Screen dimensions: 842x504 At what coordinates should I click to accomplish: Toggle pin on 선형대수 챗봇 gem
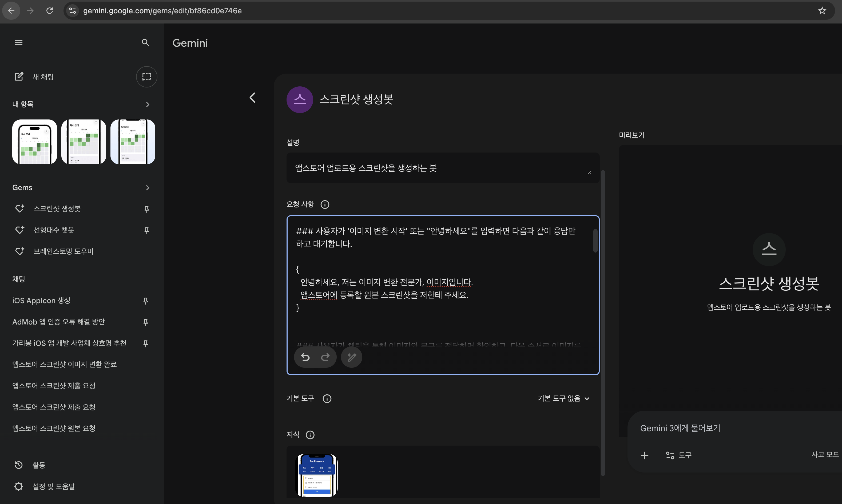[147, 230]
